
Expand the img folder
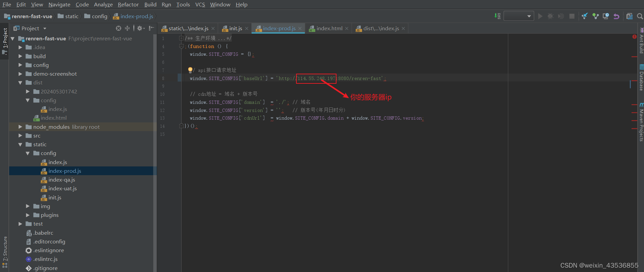tap(28, 206)
